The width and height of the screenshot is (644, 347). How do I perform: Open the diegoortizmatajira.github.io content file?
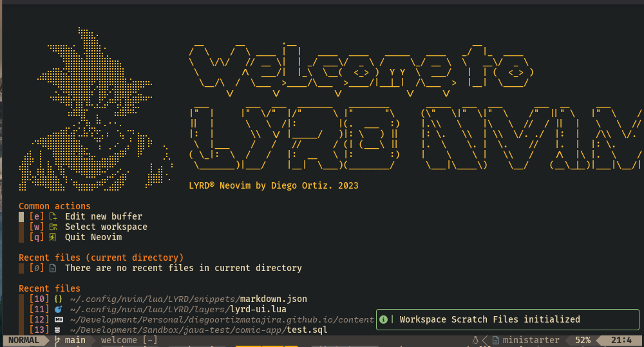click(222, 319)
